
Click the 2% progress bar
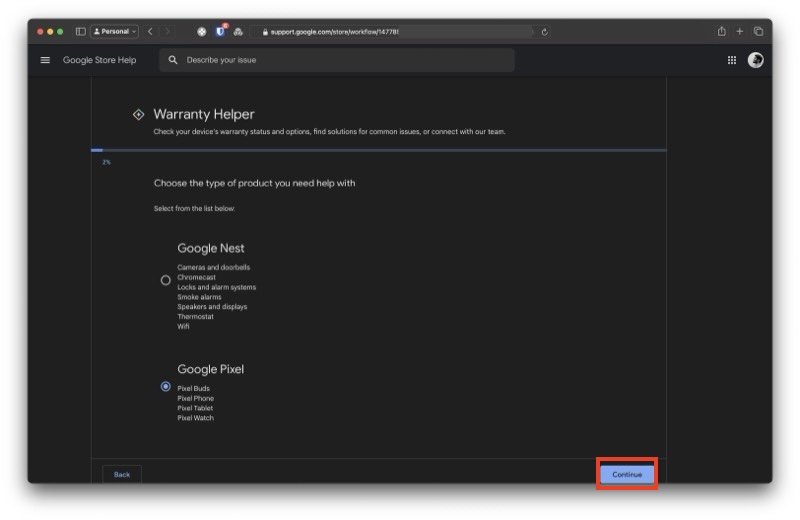pyautogui.click(x=379, y=150)
